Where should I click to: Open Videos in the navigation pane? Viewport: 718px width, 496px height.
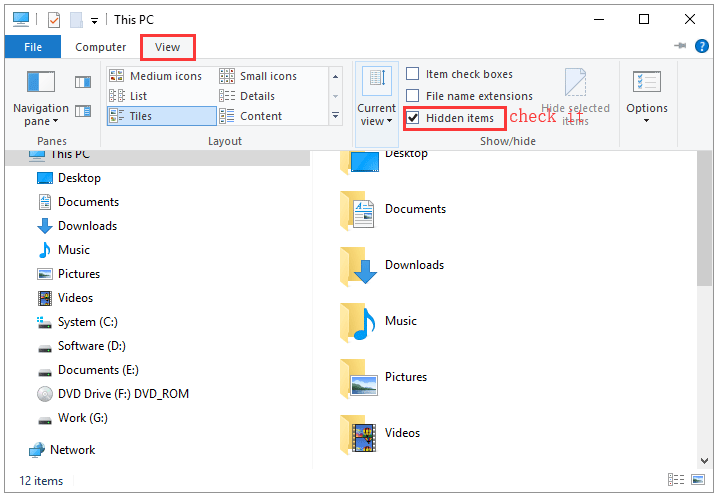point(75,298)
